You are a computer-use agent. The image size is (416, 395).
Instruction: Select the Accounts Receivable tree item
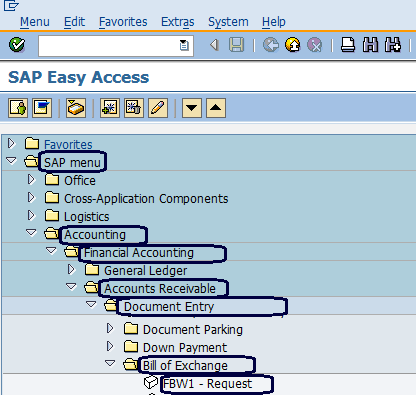[x=160, y=289]
